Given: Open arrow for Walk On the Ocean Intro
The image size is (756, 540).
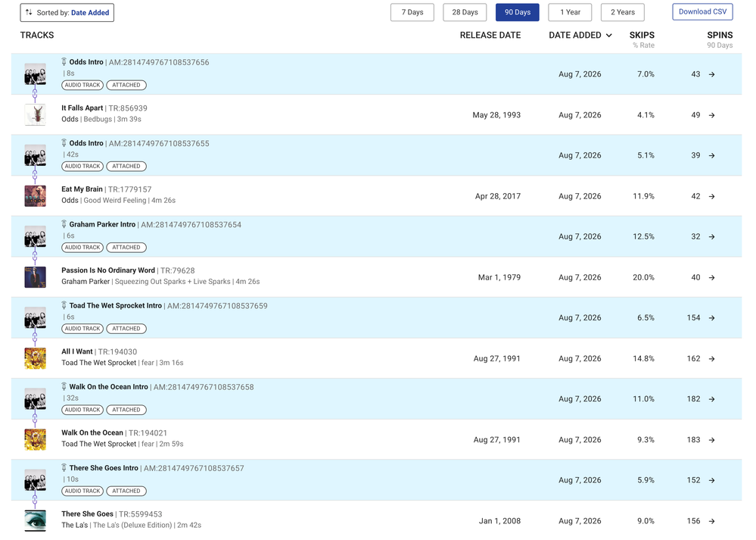Looking at the screenshot, I should point(711,399).
